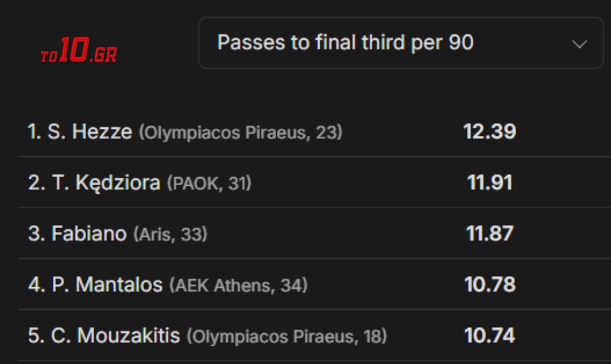This screenshot has height=364, width=611.
Task: Select player S. Hezze in the ranking
Action: pyautogui.click(x=90, y=132)
